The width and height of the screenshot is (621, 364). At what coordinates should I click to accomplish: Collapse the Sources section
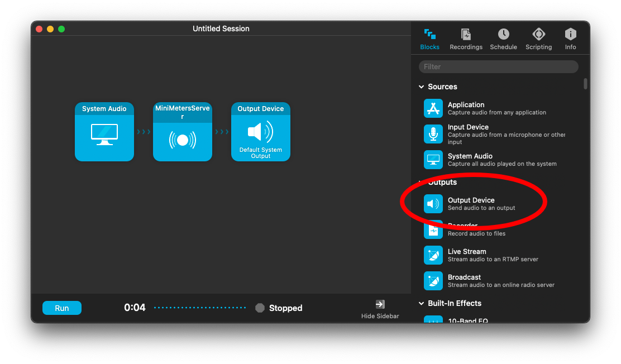(421, 87)
